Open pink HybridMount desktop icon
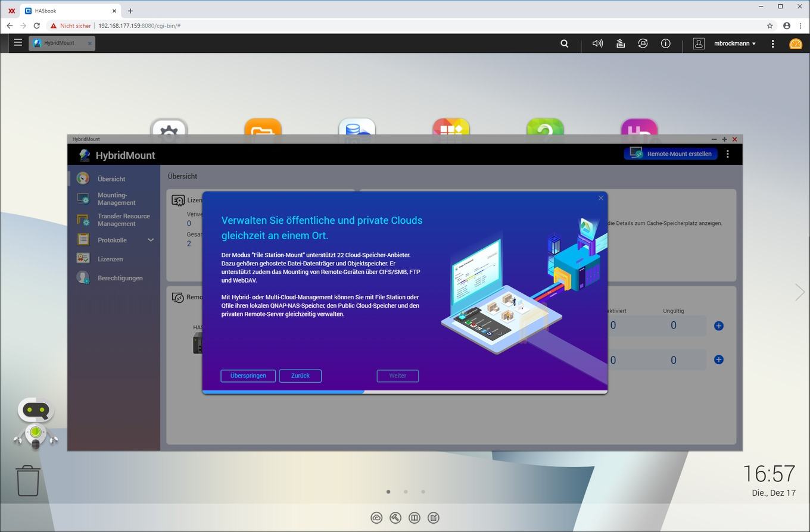Screen dimensions: 810x532 pos(639,126)
